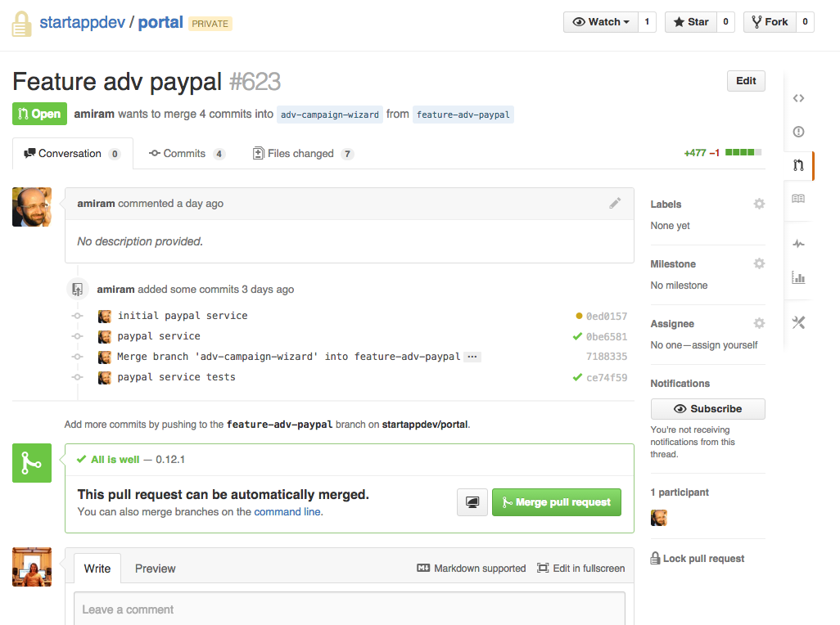Open commit 'initial paypal service'
The image size is (840, 625).
pos(183,316)
